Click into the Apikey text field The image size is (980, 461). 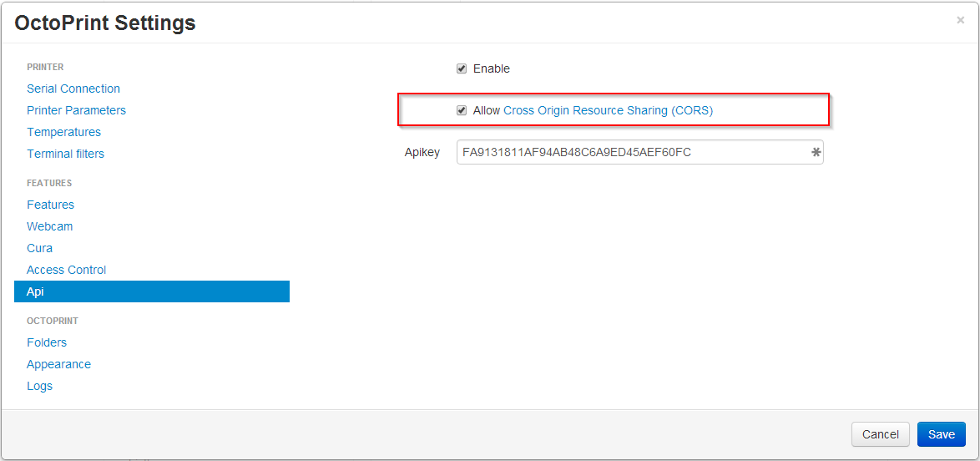[630, 153]
